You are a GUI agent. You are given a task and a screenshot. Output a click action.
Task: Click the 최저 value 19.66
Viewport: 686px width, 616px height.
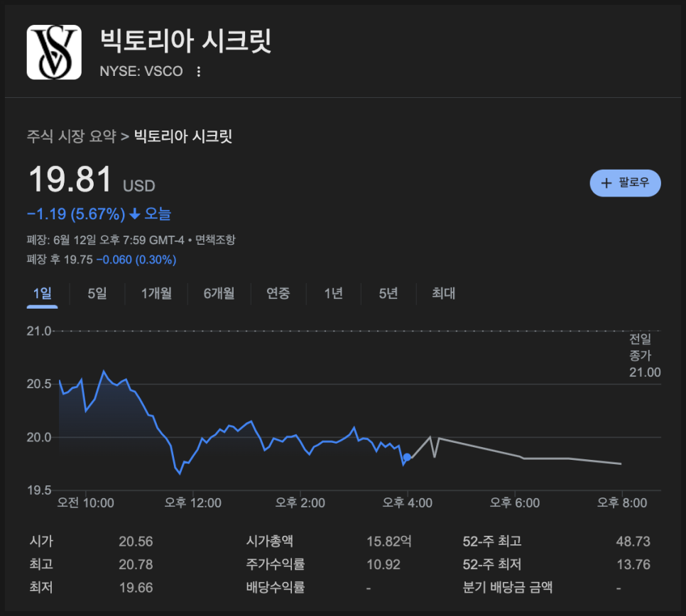tap(136, 588)
